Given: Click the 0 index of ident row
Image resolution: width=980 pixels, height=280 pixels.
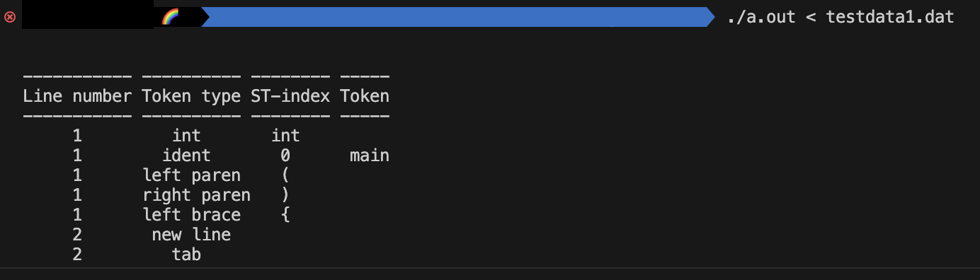Looking at the screenshot, I should (285, 156).
